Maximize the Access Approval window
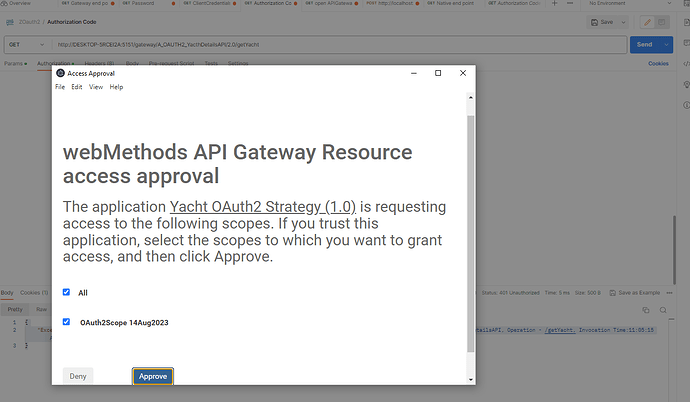690x402 pixels. point(438,73)
